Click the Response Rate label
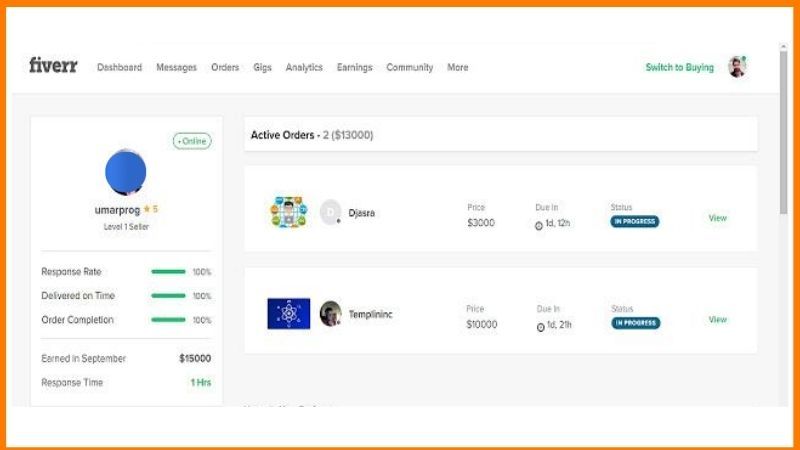The width and height of the screenshot is (800, 450). click(71, 272)
